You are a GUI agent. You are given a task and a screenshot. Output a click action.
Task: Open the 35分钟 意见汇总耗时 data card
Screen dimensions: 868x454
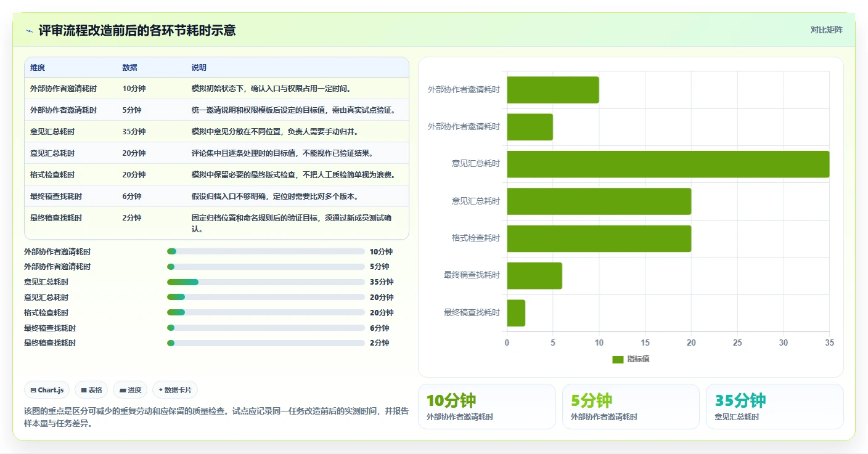click(x=775, y=407)
